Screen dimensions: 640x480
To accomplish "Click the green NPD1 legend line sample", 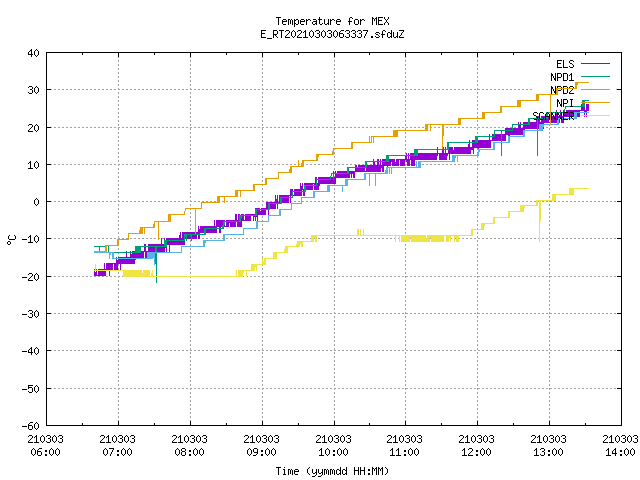I will click(595, 76).
